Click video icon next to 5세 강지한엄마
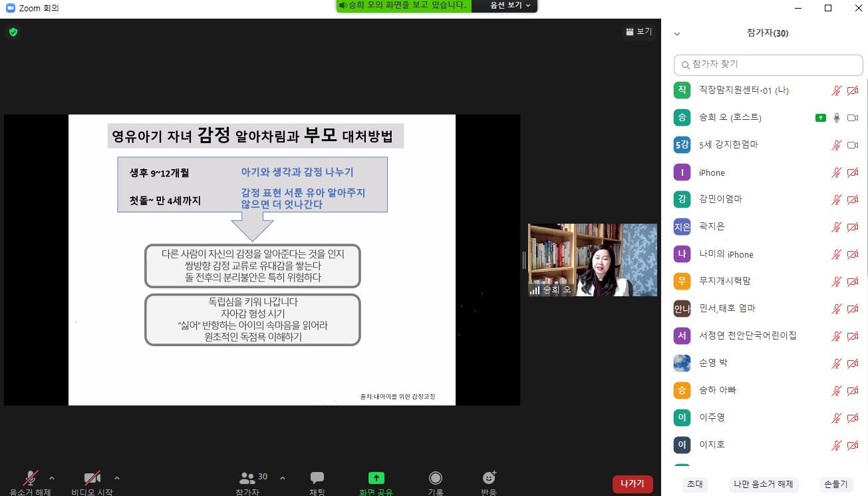 click(x=853, y=145)
